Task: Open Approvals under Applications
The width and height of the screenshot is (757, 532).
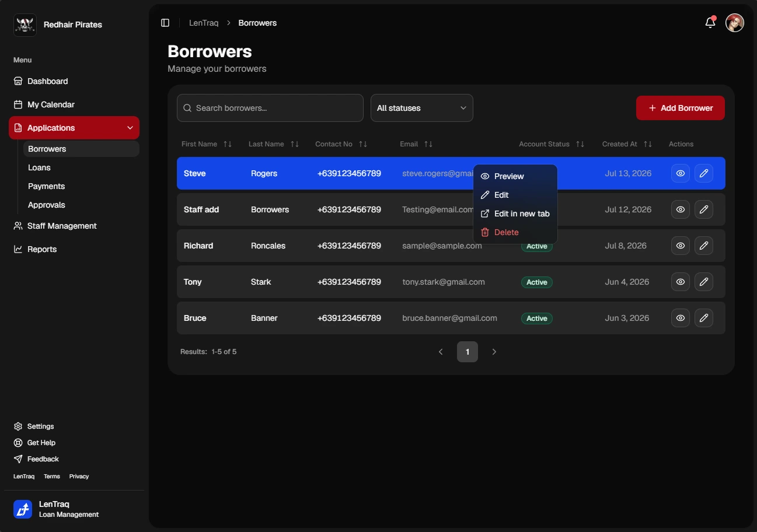Action: pyautogui.click(x=81, y=205)
